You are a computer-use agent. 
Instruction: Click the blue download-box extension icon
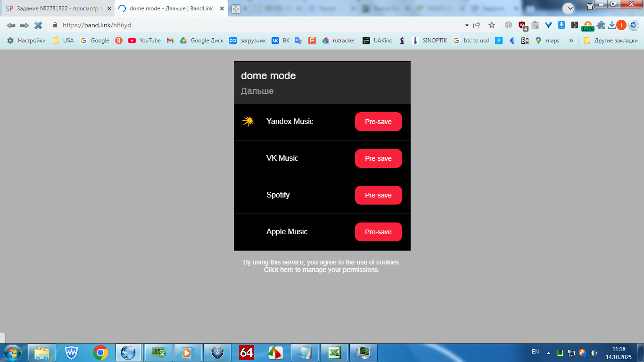click(x=561, y=25)
